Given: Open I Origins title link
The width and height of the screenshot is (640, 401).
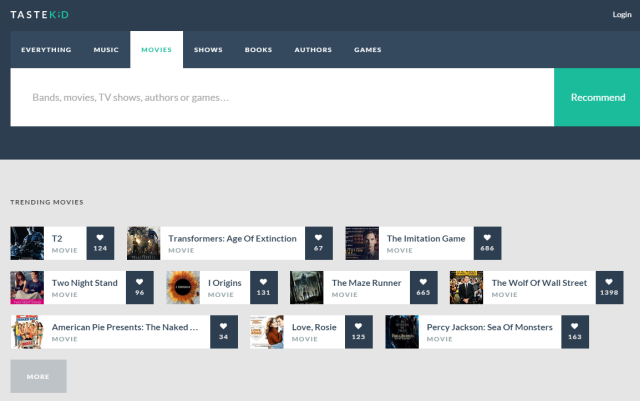Looking at the screenshot, I should point(224,283).
